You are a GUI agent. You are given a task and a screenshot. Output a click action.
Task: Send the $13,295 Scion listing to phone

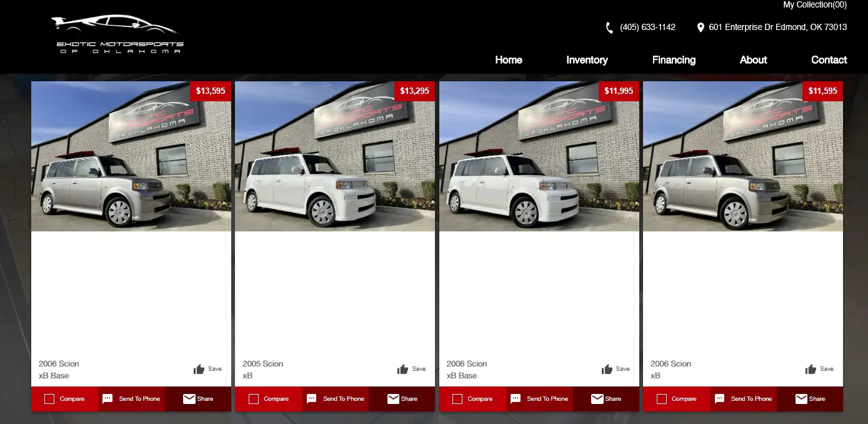pyautogui.click(x=335, y=399)
